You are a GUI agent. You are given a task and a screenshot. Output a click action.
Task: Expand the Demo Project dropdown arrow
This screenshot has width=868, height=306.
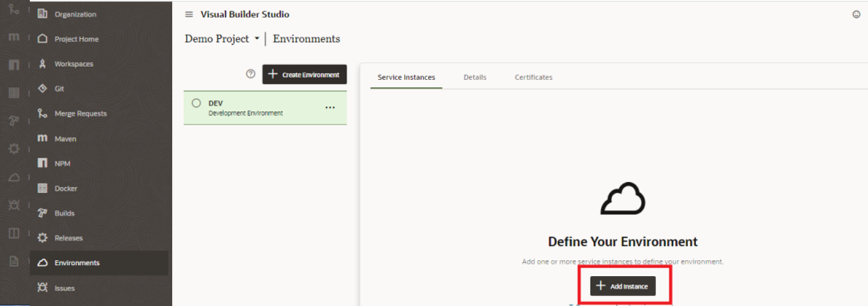point(257,39)
